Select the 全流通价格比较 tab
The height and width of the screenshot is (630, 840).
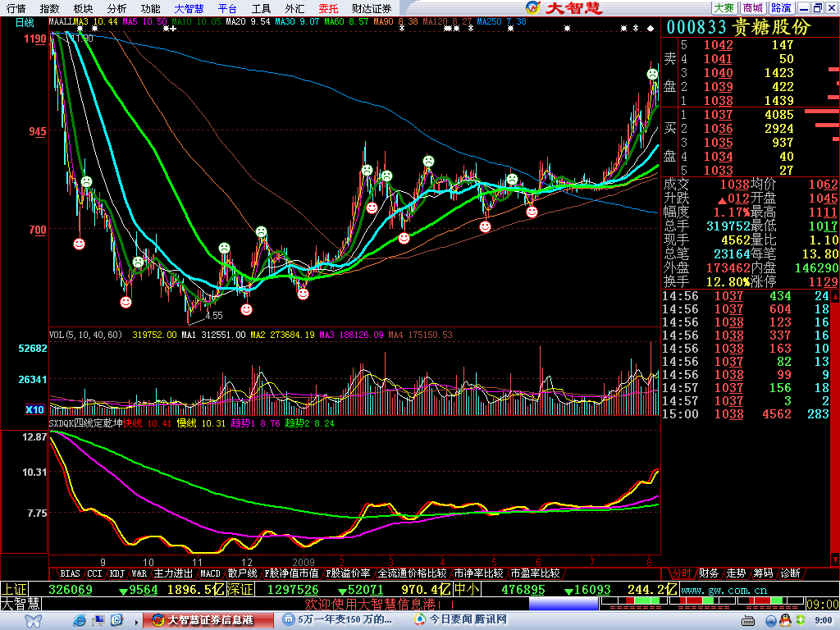click(x=412, y=573)
